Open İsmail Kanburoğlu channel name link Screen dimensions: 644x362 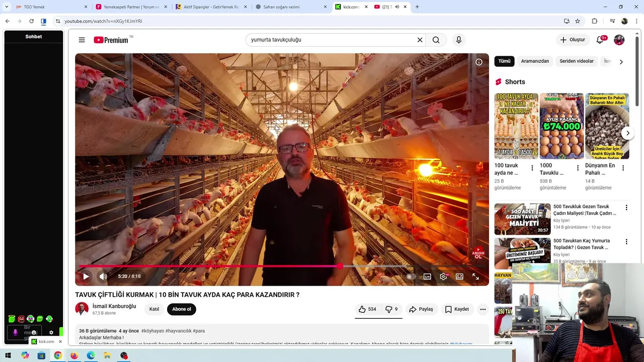[x=114, y=306]
